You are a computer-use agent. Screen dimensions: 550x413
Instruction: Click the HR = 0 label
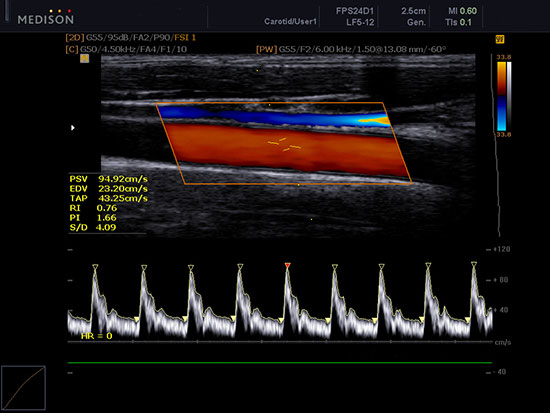click(x=96, y=336)
